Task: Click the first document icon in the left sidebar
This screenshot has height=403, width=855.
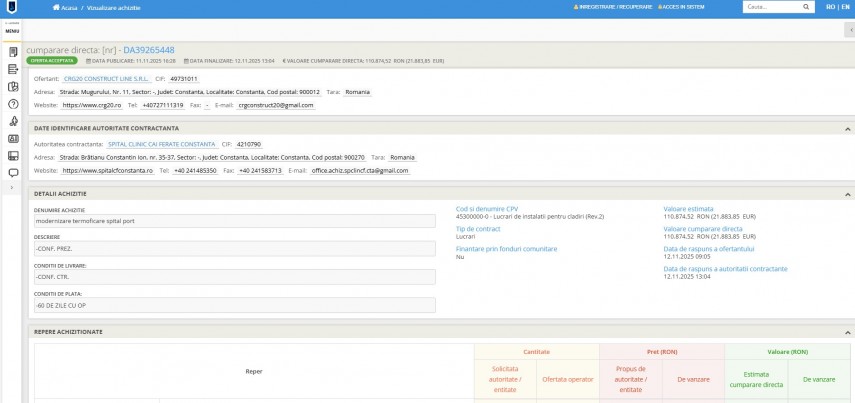Action: click(x=13, y=51)
